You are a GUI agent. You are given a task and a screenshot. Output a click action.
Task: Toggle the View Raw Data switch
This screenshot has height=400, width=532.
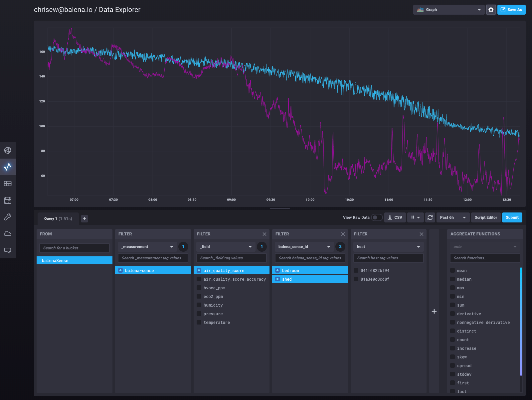pos(377,217)
